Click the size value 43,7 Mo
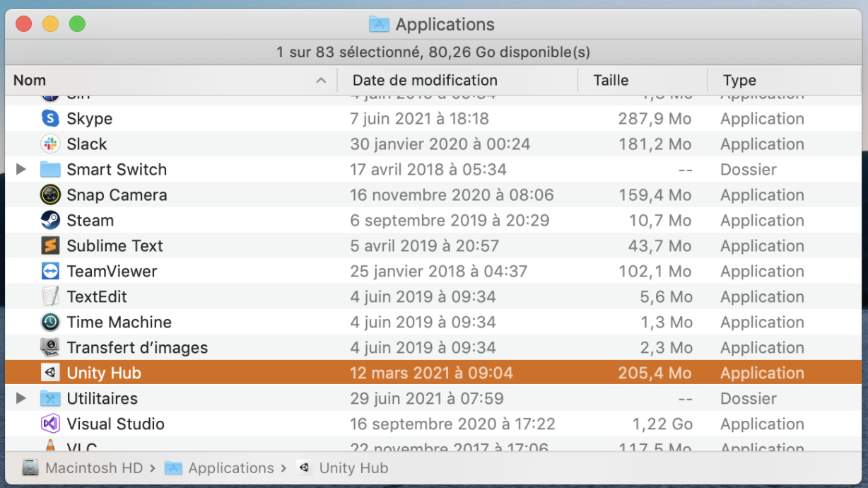Viewport: 868px width, 488px height. click(x=660, y=246)
